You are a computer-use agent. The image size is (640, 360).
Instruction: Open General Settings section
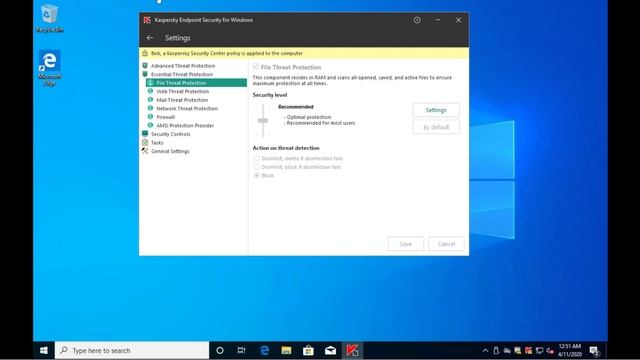pos(170,151)
